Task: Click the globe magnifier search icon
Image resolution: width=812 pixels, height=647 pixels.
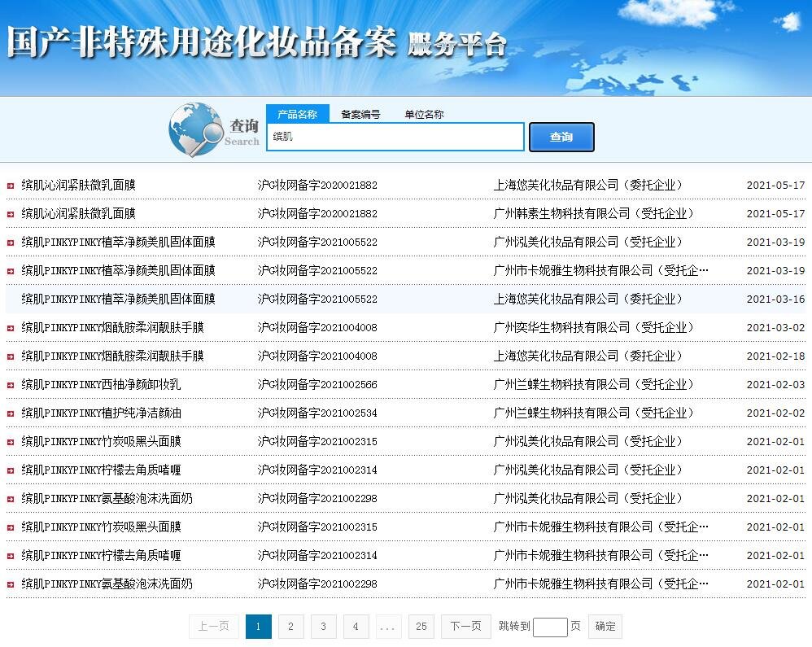Action: 194,129
